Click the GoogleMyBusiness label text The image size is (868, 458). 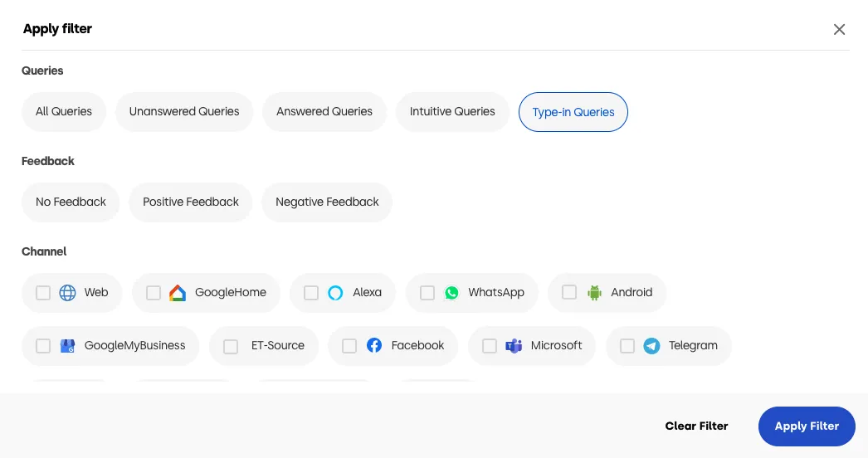click(x=135, y=346)
